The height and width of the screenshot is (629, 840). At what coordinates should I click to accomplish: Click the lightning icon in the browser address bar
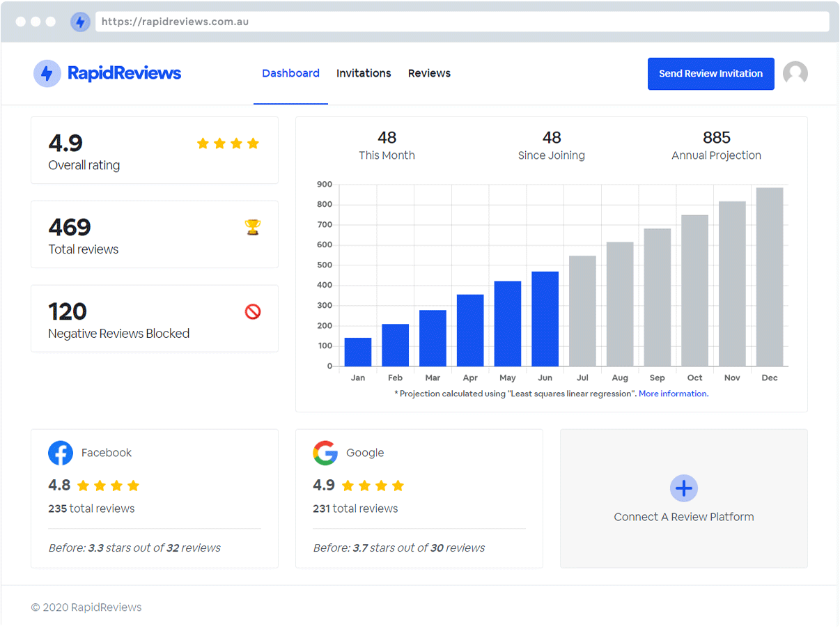(x=81, y=22)
